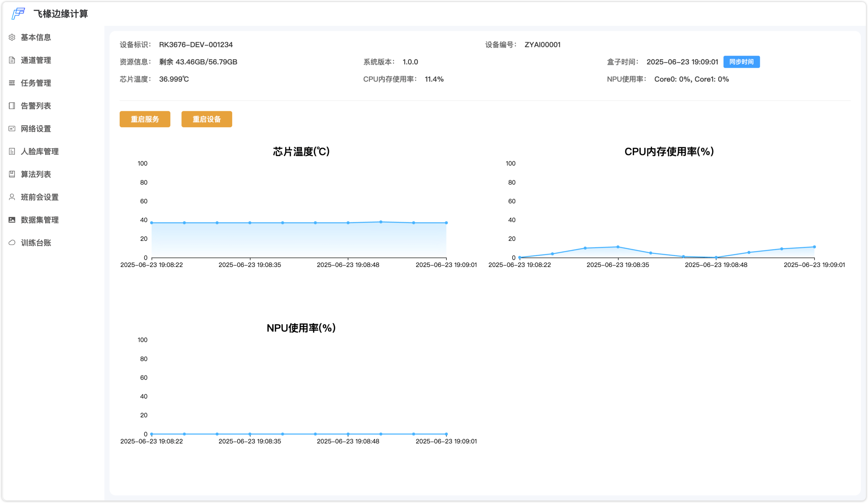Click the 基本信息 gear icon
868x503 pixels.
(x=12, y=37)
